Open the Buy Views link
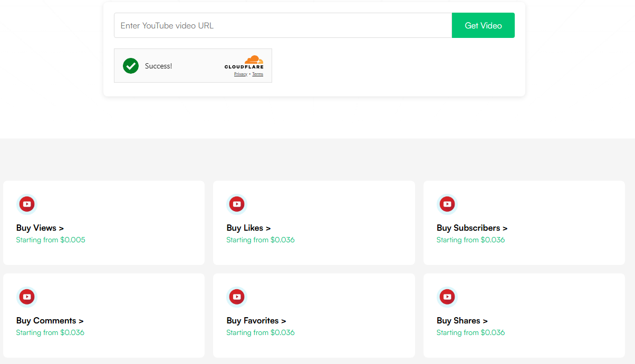635x364 pixels. (40, 228)
